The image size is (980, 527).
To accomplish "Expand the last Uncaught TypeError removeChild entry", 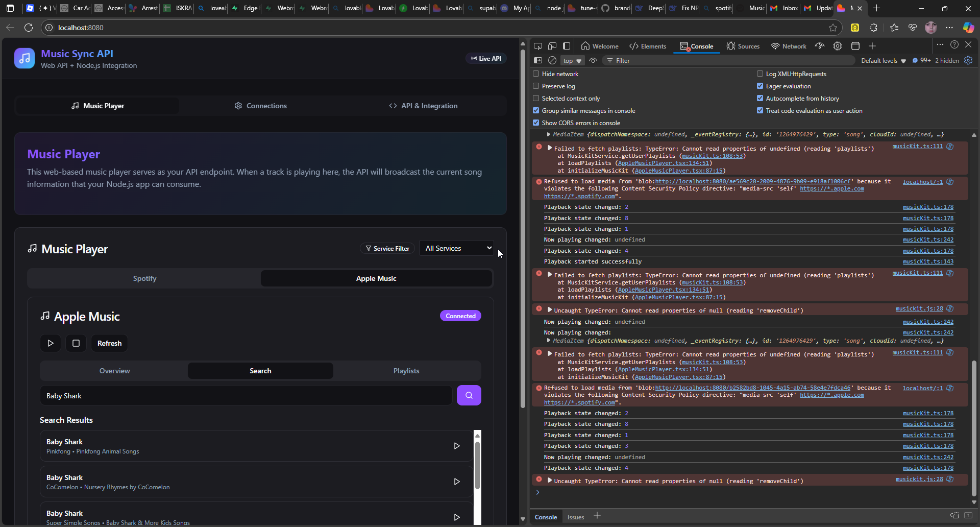I will (550, 481).
